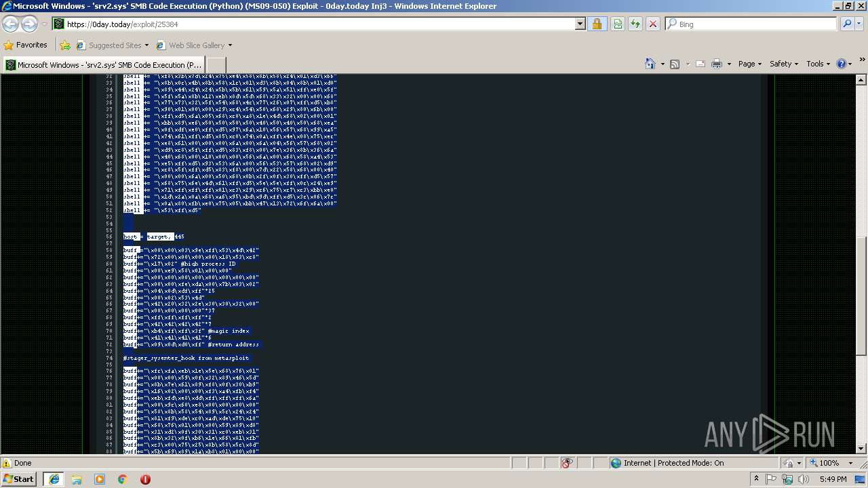Open Web Slice Gallery dropdown
This screenshot has height=488, width=868.
pyautogui.click(x=194, y=45)
